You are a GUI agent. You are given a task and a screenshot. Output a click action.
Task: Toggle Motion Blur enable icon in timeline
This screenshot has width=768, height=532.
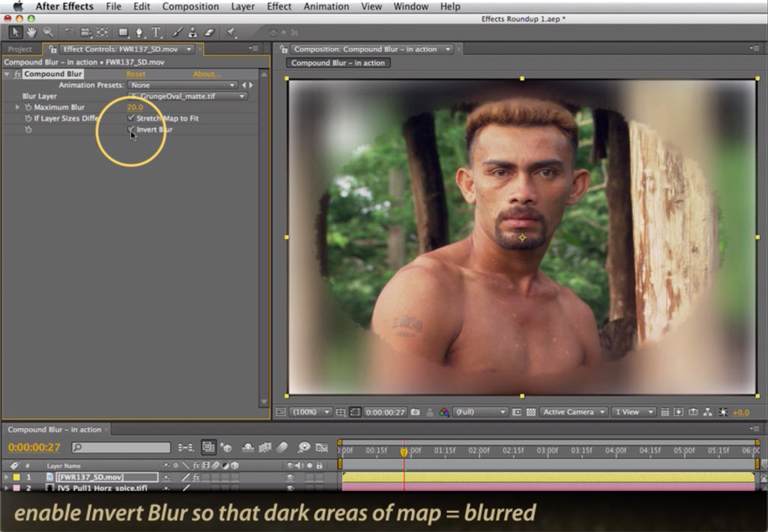pos(283,447)
